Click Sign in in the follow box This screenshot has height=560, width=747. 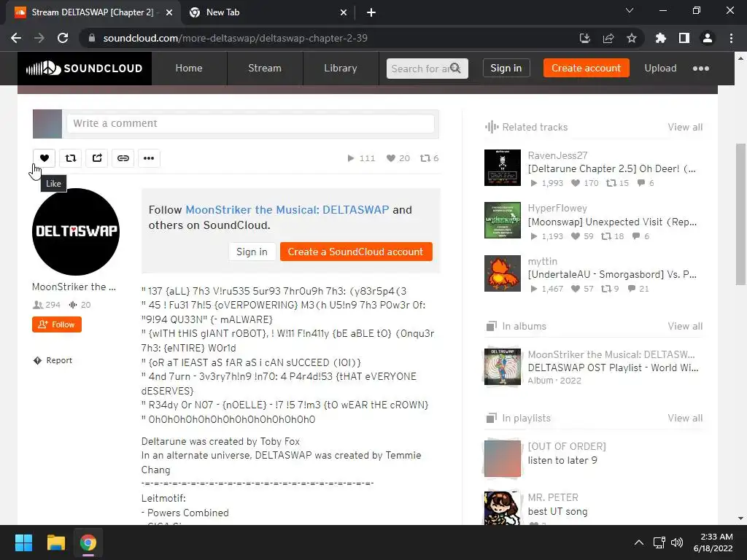(x=252, y=252)
